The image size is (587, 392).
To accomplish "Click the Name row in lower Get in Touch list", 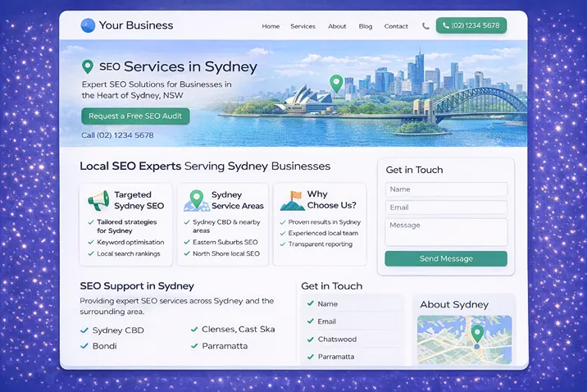I will click(x=352, y=303).
